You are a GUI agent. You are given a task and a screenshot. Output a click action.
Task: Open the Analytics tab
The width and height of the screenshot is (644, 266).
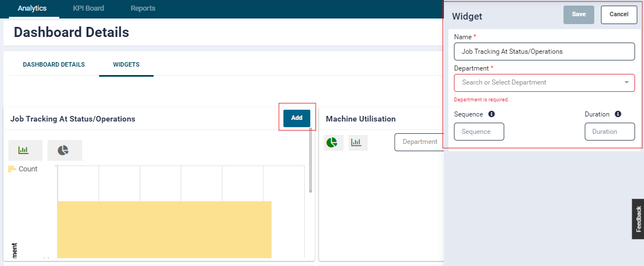[x=32, y=8]
